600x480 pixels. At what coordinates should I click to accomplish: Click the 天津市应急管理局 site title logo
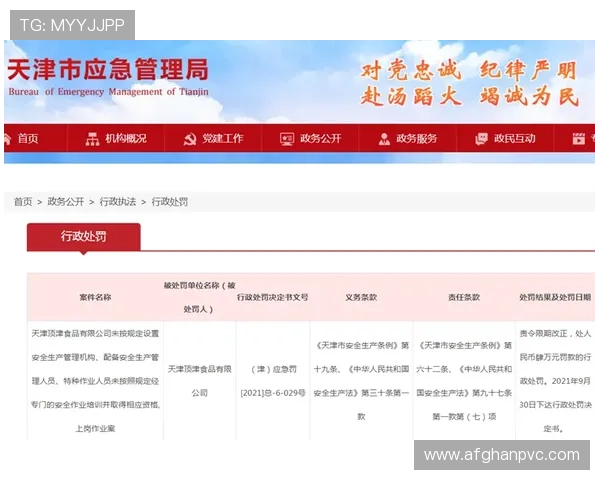(108, 69)
